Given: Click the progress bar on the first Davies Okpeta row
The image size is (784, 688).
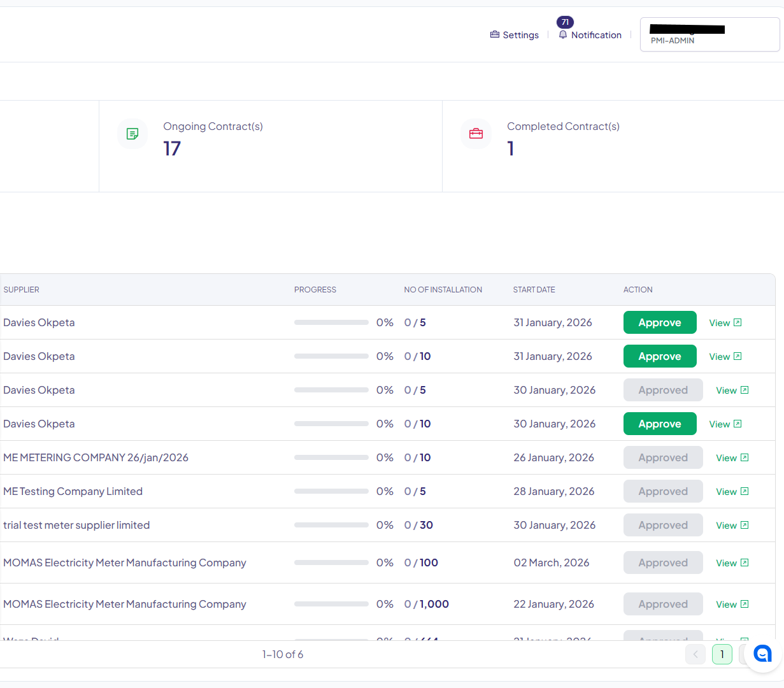Looking at the screenshot, I should coord(331,322).
